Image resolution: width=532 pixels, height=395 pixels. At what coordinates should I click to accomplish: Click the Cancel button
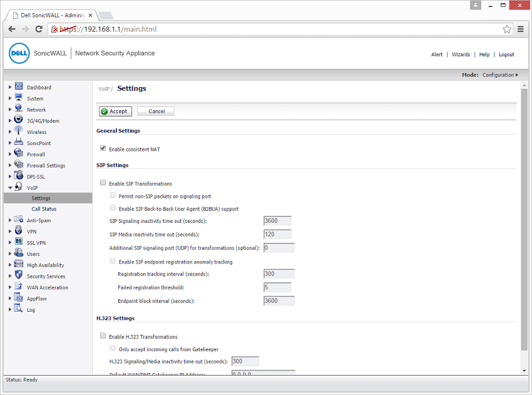[x=156, y=111]
